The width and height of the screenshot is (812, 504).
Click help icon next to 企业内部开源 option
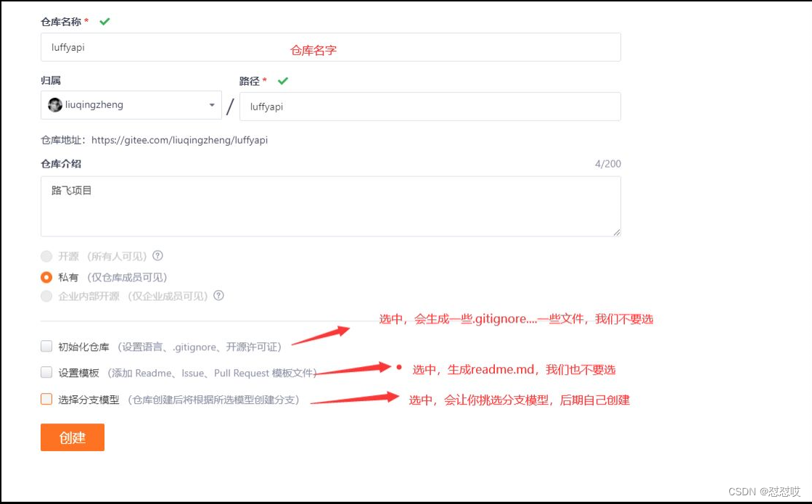tap(219, 295)
